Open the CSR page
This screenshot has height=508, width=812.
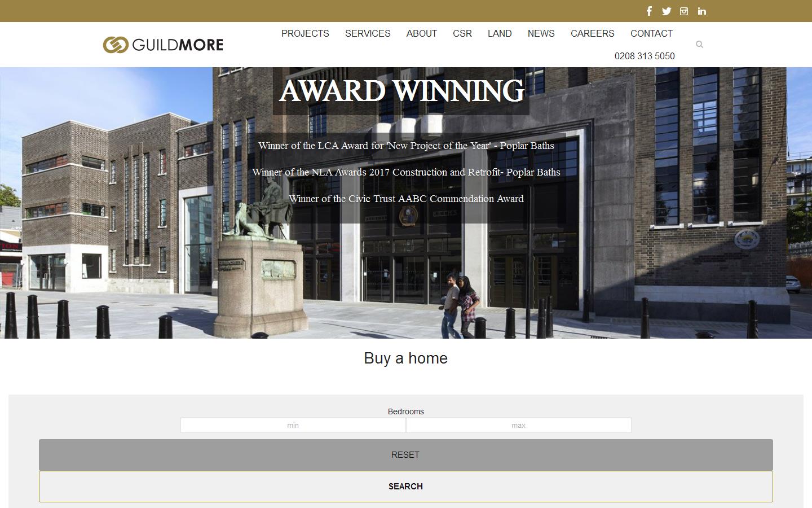pyautogui.click(x=462, y=33)
